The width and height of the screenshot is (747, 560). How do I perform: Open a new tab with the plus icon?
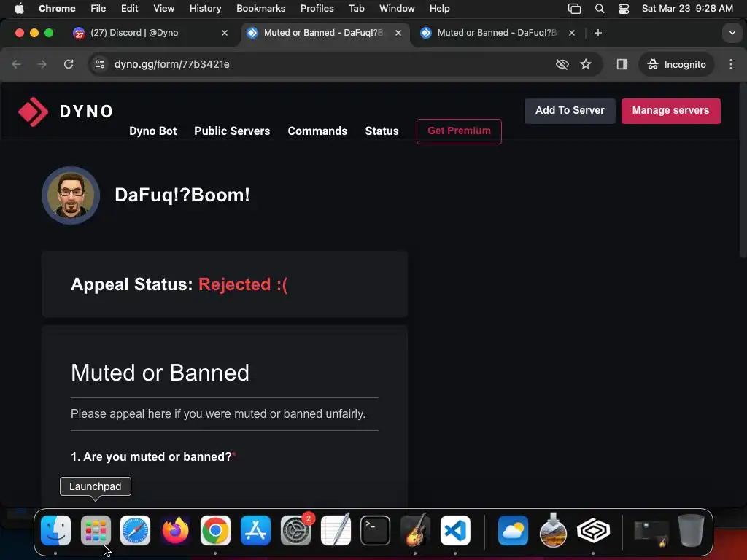[x=598, y=33]
